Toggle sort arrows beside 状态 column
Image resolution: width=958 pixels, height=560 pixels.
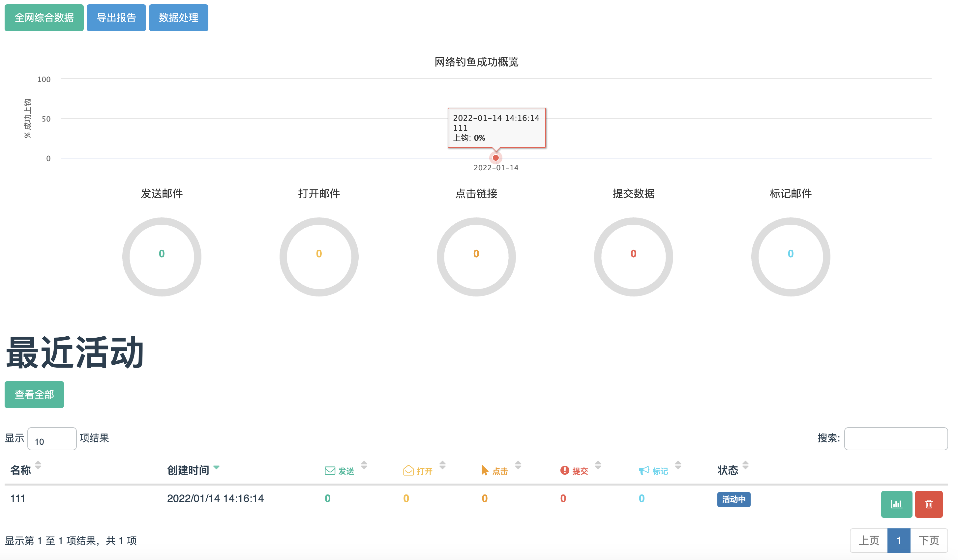745,465
